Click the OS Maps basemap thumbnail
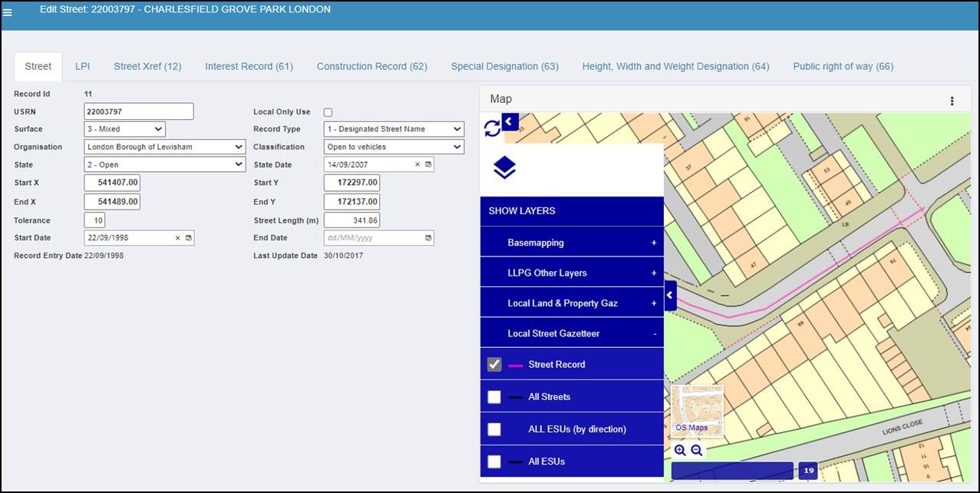Image resolution: width=980 pixels, height=493 pixels. coord(697,411)
